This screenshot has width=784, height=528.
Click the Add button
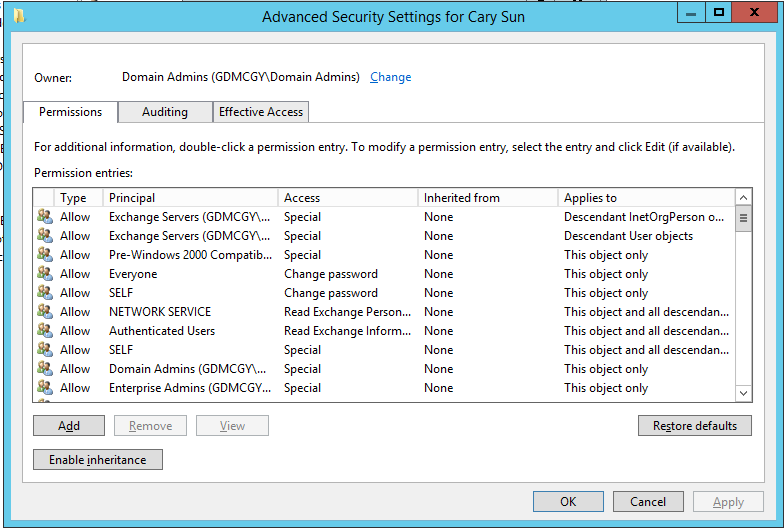click(x=69, y=426)
